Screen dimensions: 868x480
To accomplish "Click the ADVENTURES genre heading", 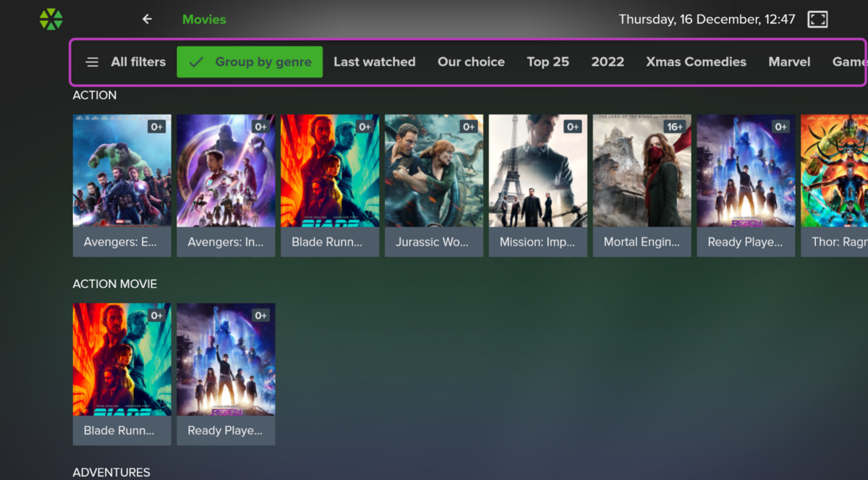I will tap(111, 472).
